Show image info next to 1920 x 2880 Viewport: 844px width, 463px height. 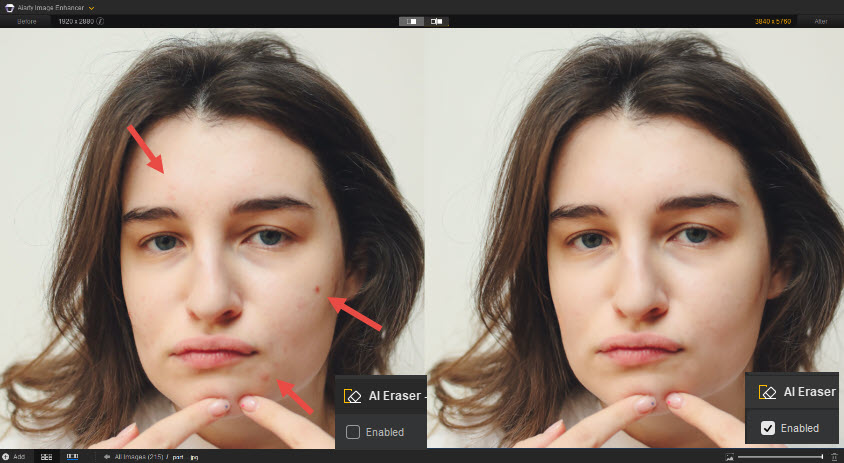click(x=100, y=22)
